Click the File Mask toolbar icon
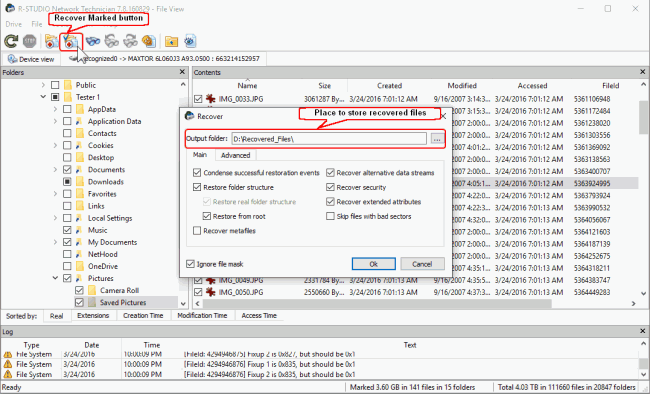 (149, 41)
